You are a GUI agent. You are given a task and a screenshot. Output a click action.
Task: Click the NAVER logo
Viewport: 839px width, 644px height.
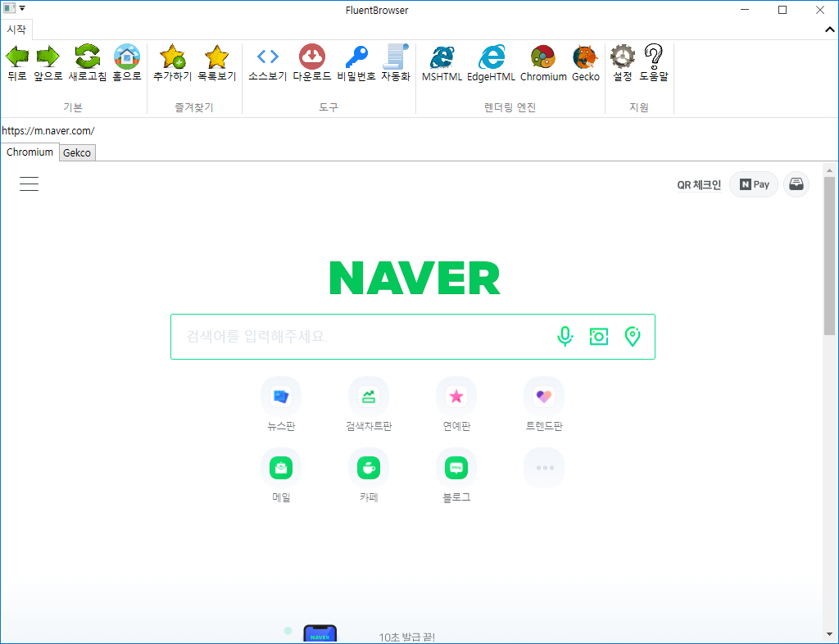(x=415, y=278)
